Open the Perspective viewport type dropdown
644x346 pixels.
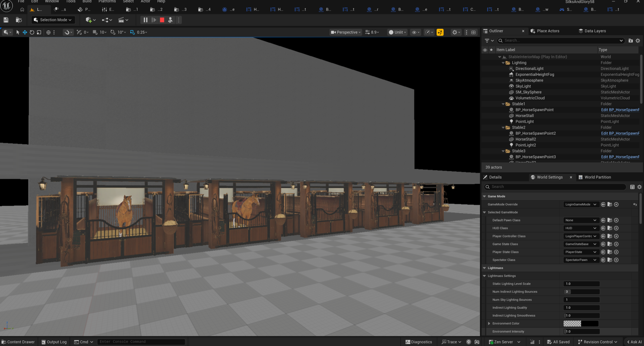click(346, 32)
